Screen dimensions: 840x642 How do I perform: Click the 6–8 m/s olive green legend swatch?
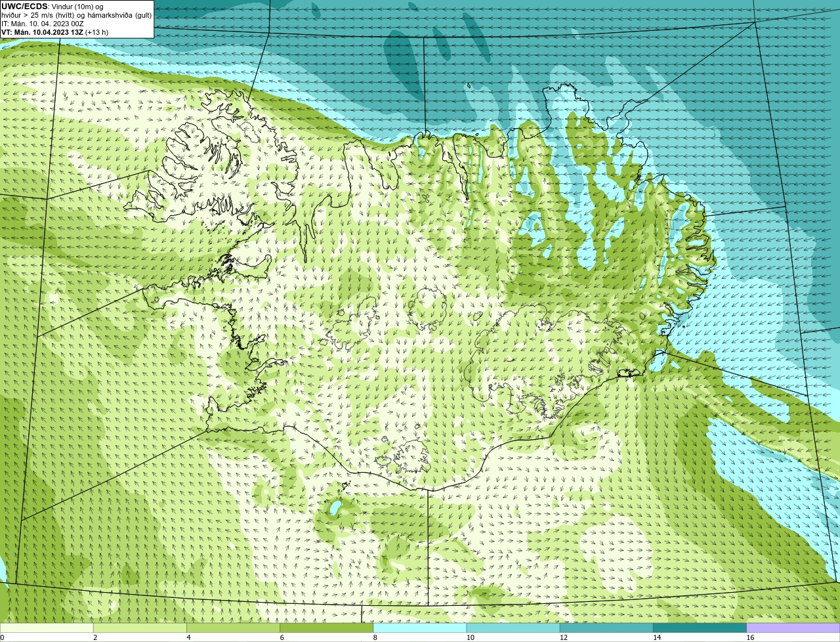click(327, 628)
